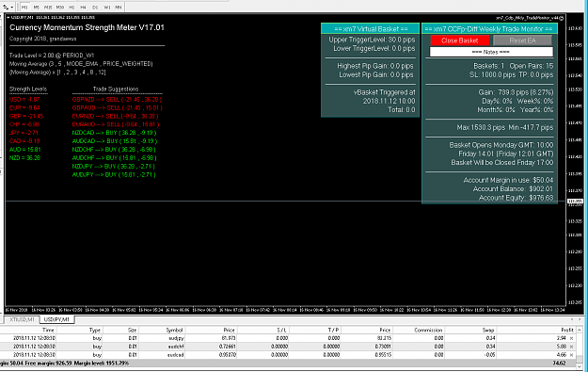588x372 pixels.
Task: Click the total profit 74.62 in summary row
Action: tap(559, 363)
